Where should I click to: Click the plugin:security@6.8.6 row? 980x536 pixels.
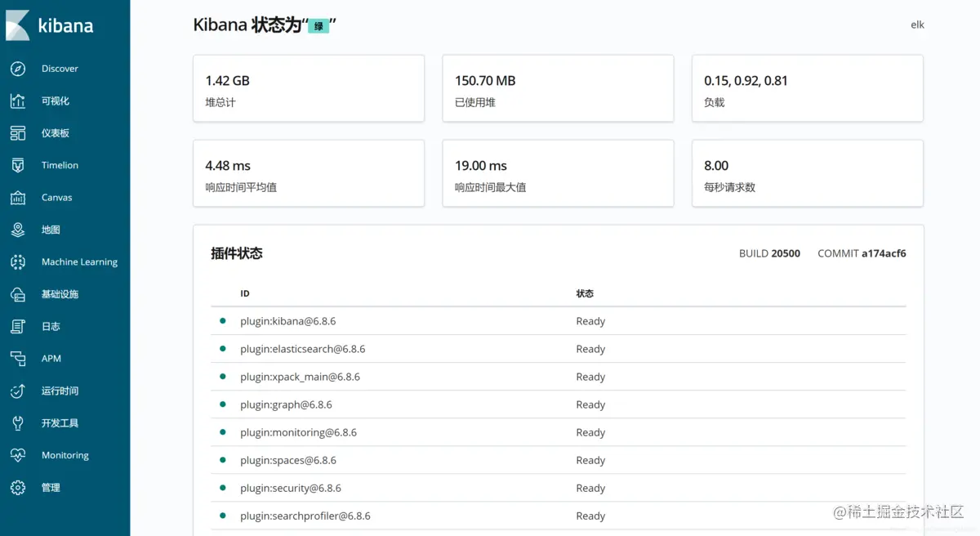[558, 488]
